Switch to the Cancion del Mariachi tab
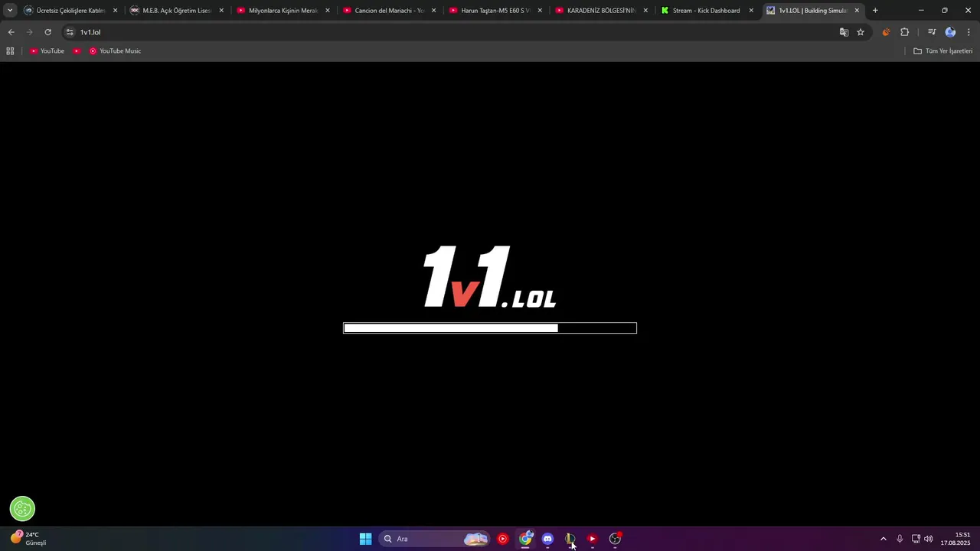The image size is (980, 551). coord(389,11)
